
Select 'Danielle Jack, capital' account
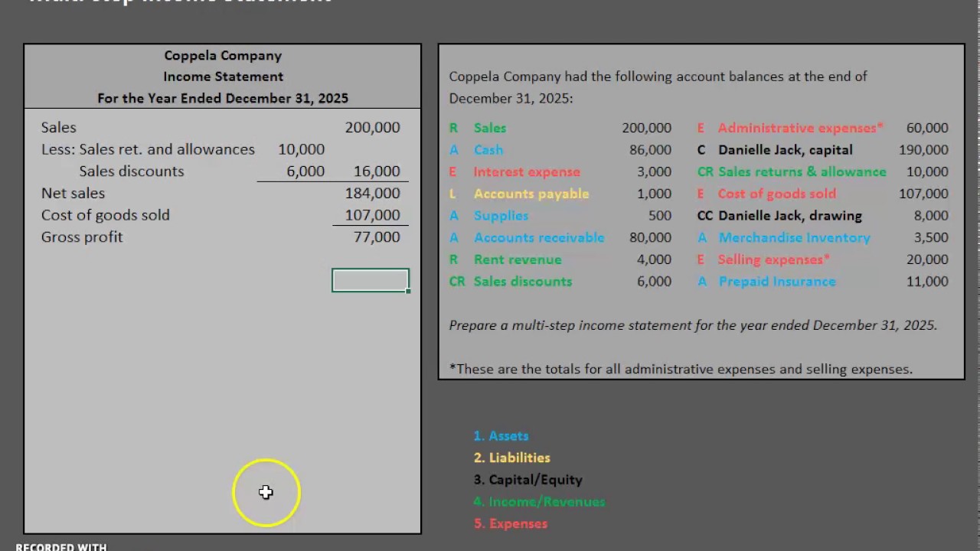[x=785, y=149]
